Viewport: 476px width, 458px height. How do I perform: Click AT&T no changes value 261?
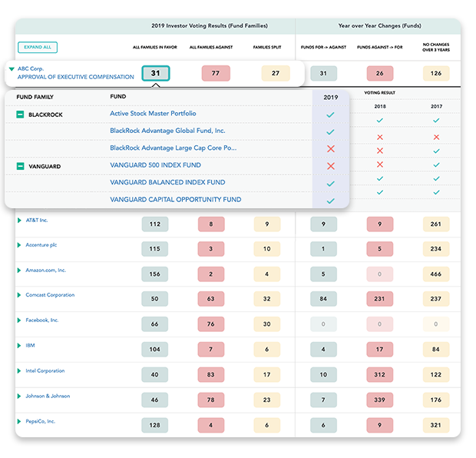coord(436,224)
